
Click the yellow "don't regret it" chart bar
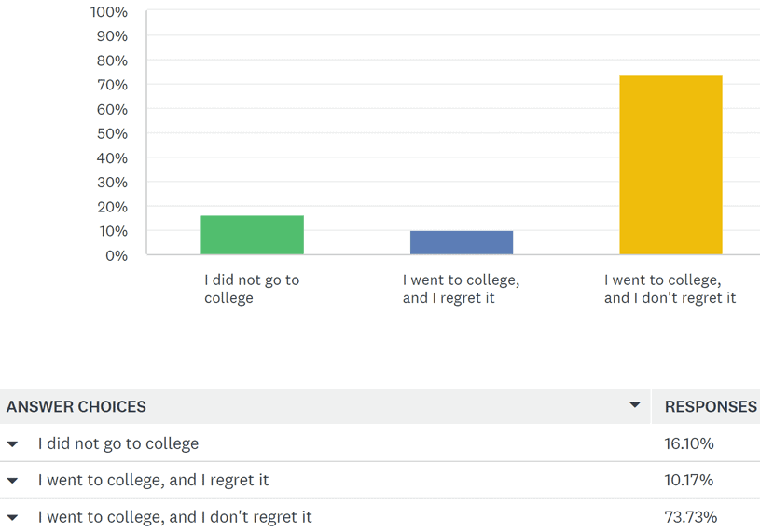tap(670, 165)
